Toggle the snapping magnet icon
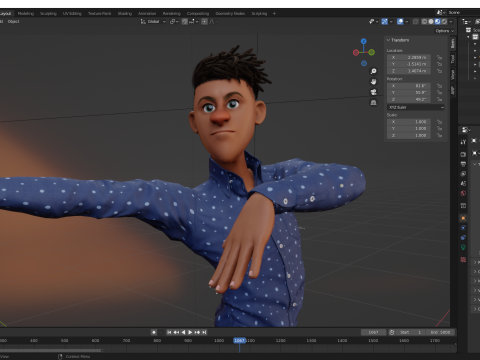480x360 pixels. 184,22
